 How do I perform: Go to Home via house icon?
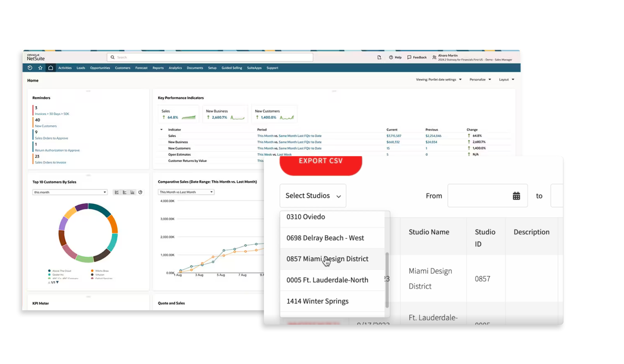[x=51, y=68]
